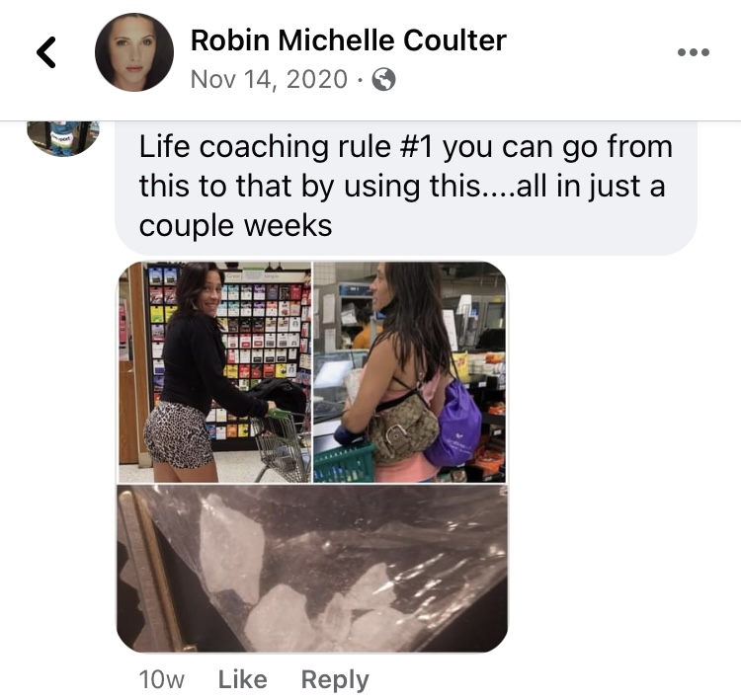Tap the commenter's small avatar
741x700 pixels.
click(x=63, y=138)
